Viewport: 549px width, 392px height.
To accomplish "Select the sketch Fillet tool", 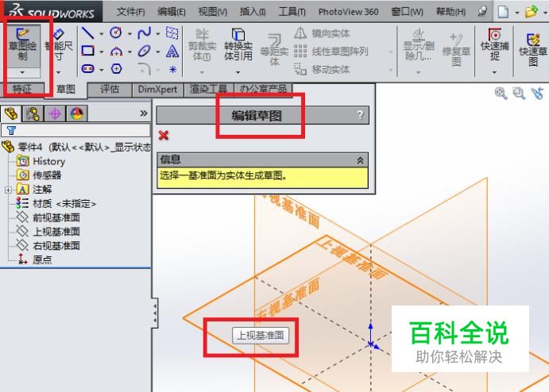I will [x=144, y=69].
